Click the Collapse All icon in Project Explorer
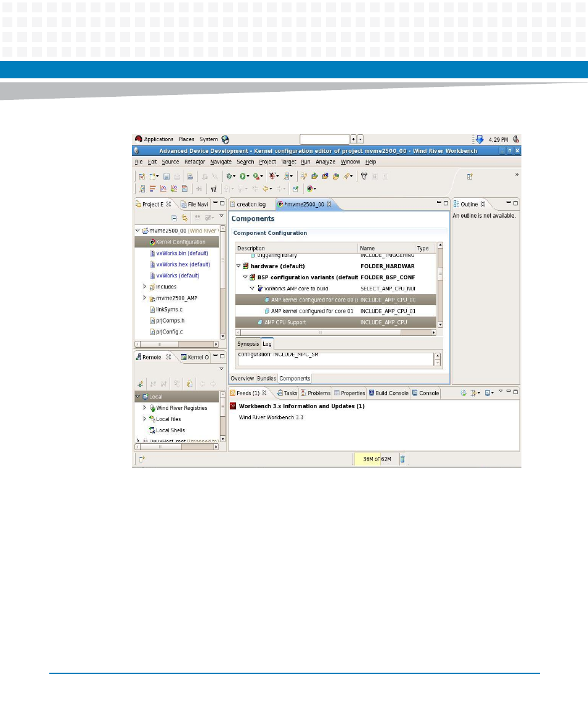Viewport: 588px width, 706px height. click(174, 218)
